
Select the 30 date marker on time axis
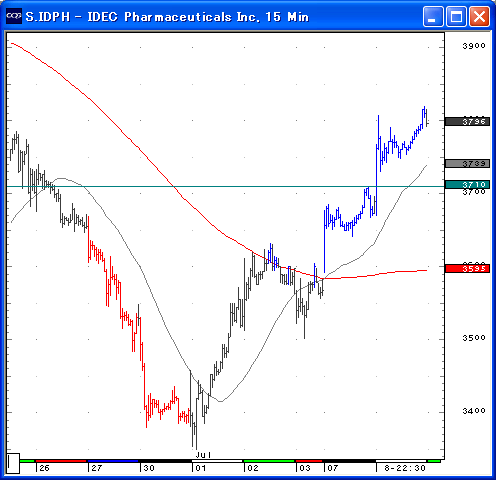click(149, 468)
